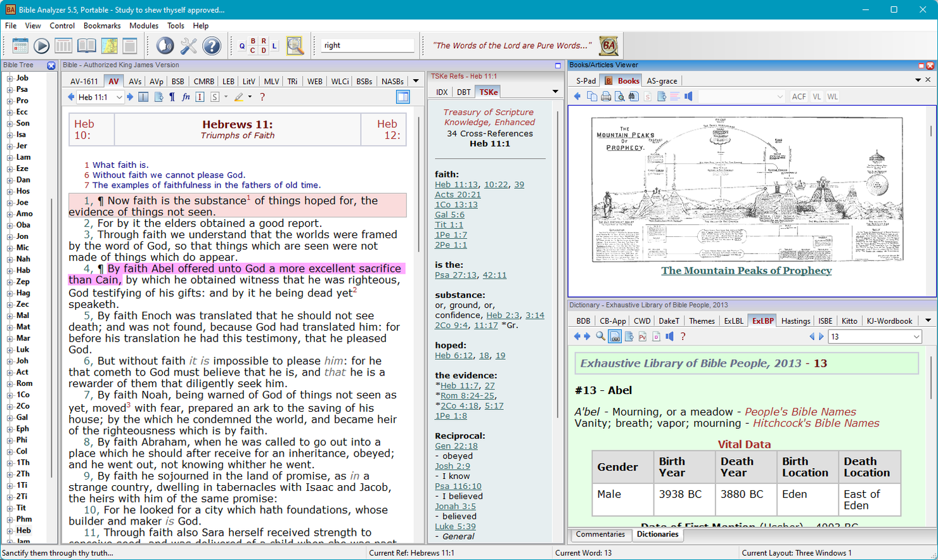
Task: Toggle italics I button in Bible toolbar
Action: 200,97
